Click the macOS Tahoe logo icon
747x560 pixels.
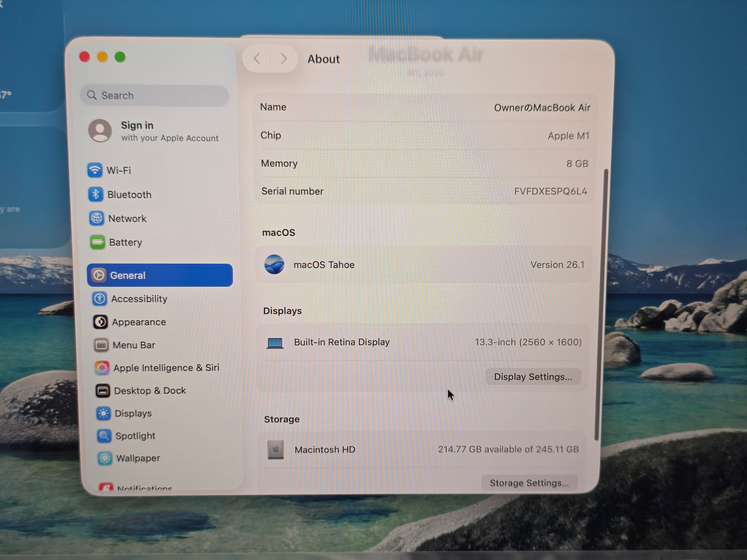pos(274,264)
